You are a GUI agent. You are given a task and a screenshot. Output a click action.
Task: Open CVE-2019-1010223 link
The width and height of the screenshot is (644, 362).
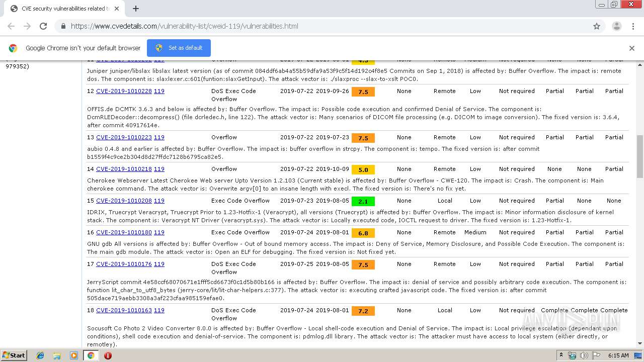point(124,137)
